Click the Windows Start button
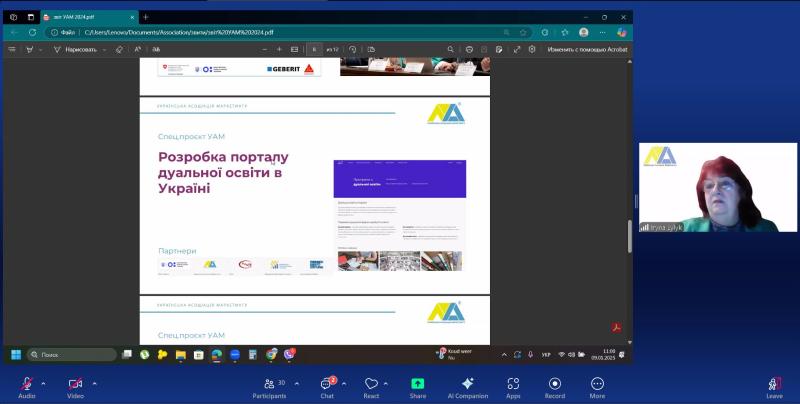The width and height of the screenshot is (800, 404). click(x=16, y=354)
